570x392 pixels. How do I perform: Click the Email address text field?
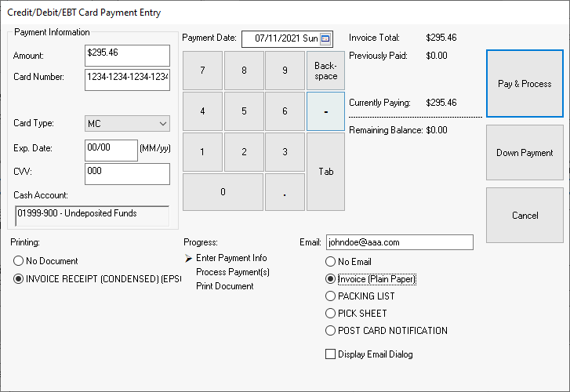(x=399, y=243)
